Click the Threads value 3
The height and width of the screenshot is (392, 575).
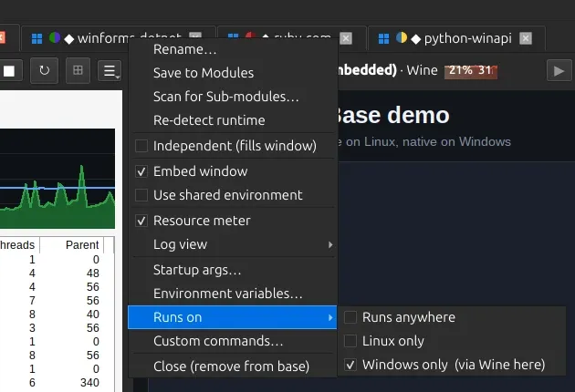(32, 328)
